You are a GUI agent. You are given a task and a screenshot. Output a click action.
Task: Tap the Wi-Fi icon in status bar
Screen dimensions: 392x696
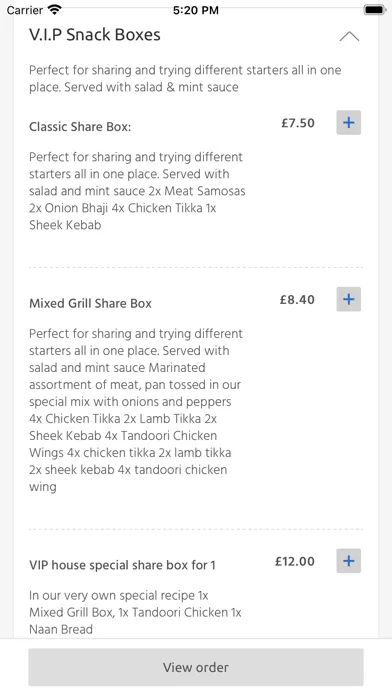[x=55, y=10]
